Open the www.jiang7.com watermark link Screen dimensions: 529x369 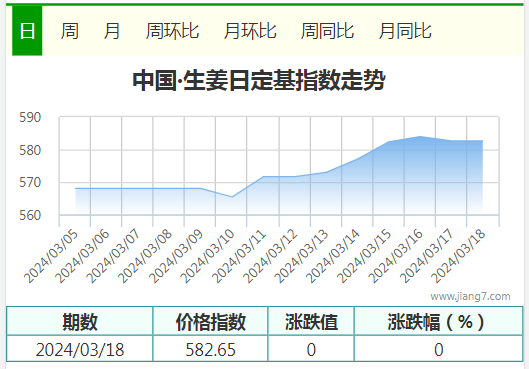[x=470, y=296]
